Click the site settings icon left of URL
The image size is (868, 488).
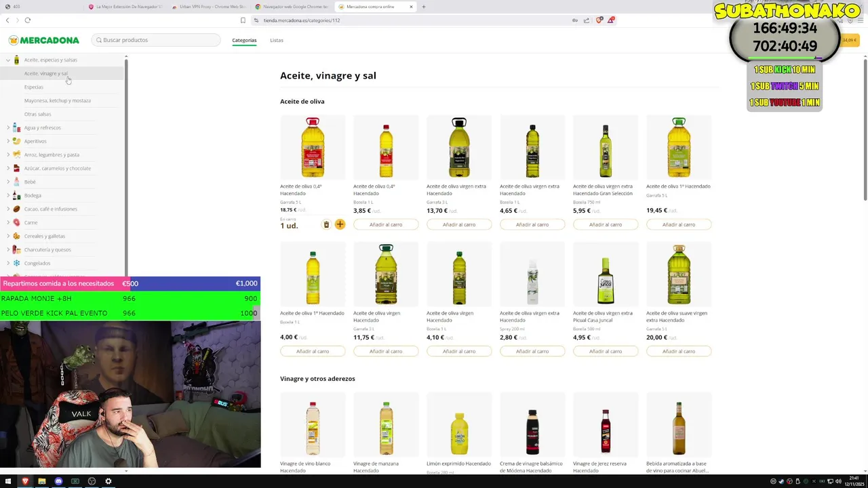coord(256,20)
